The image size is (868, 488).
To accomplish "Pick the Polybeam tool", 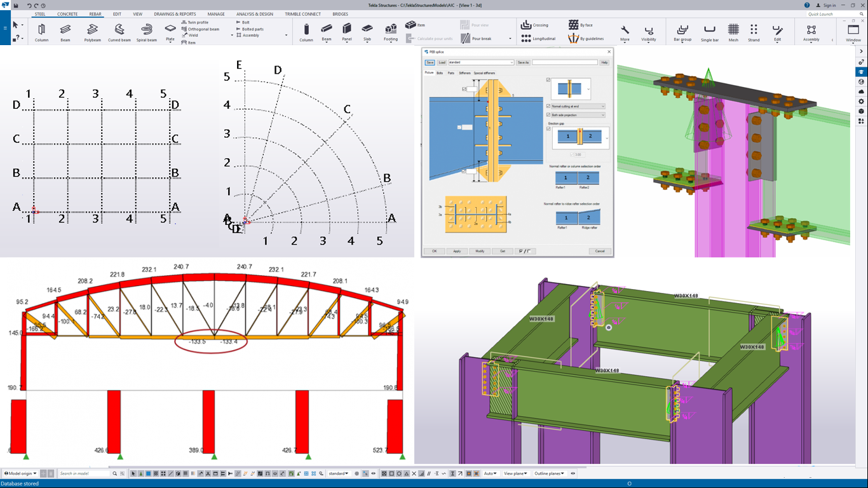I will 93,30.
